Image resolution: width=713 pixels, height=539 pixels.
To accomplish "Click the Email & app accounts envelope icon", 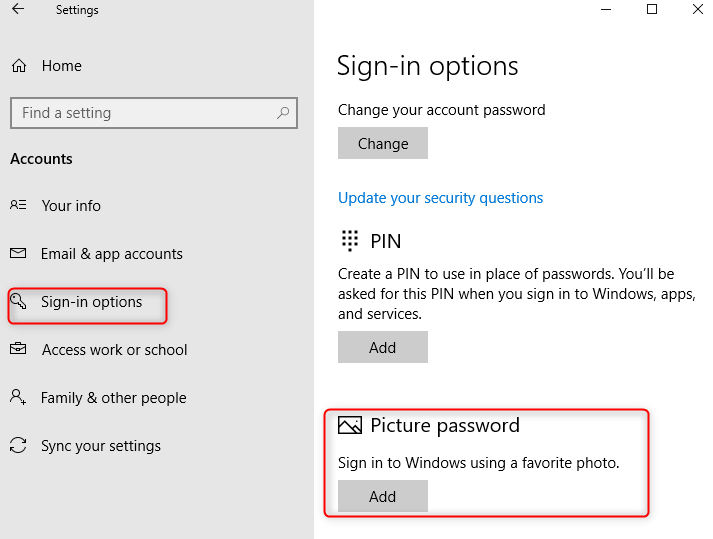I will click(18, 254).
